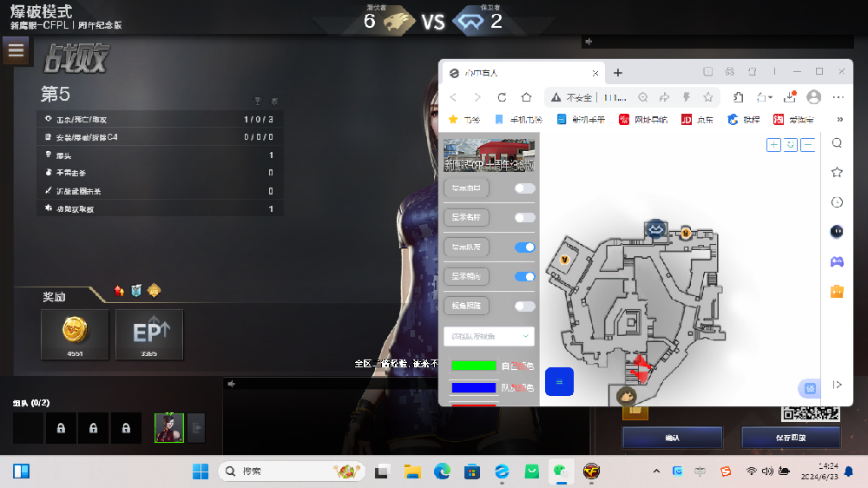Click the map thumbnail with red building
The image size is (868, 488).
[489, 155]
